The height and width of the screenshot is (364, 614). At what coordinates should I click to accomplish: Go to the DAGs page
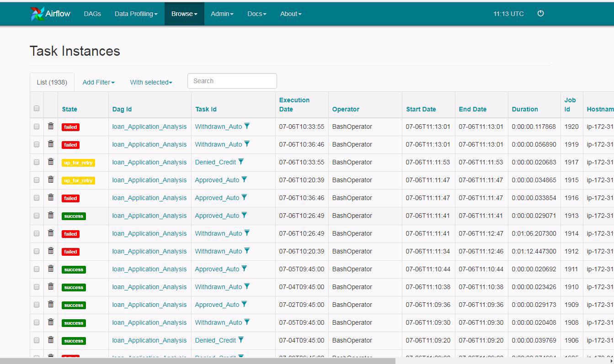[92, 14]
